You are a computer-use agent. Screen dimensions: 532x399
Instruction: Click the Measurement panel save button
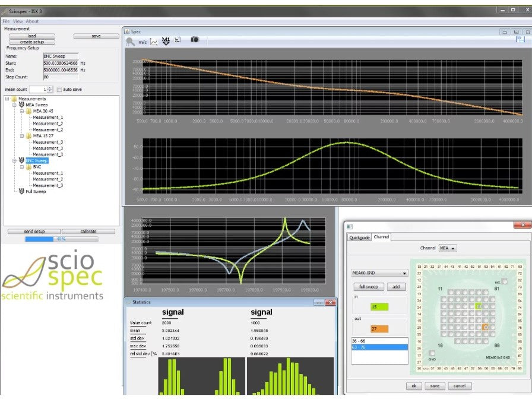point(96,36)
